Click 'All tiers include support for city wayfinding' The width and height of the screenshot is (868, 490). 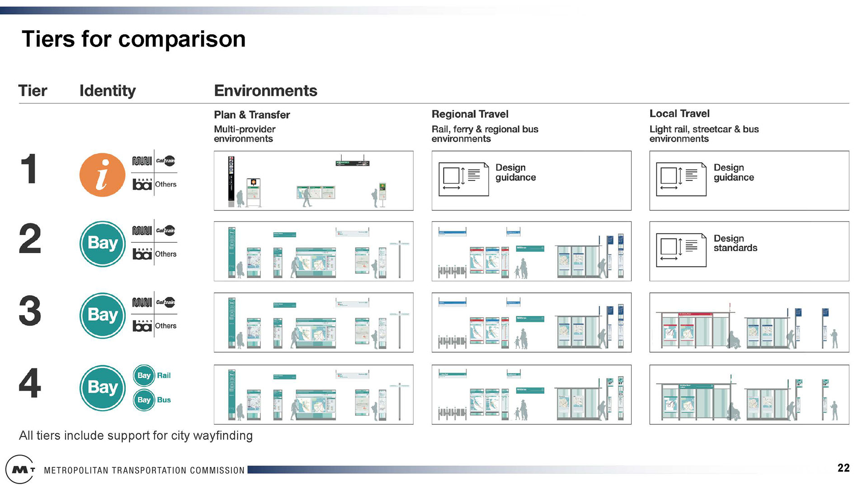coord(136,436)
